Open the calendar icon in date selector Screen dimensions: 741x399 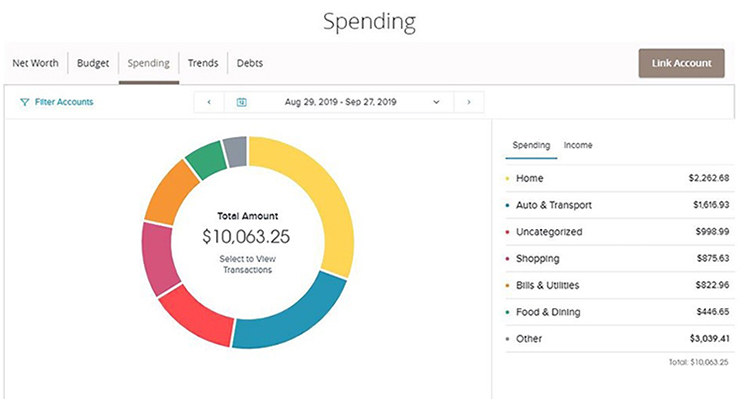[x=241, y=102]
